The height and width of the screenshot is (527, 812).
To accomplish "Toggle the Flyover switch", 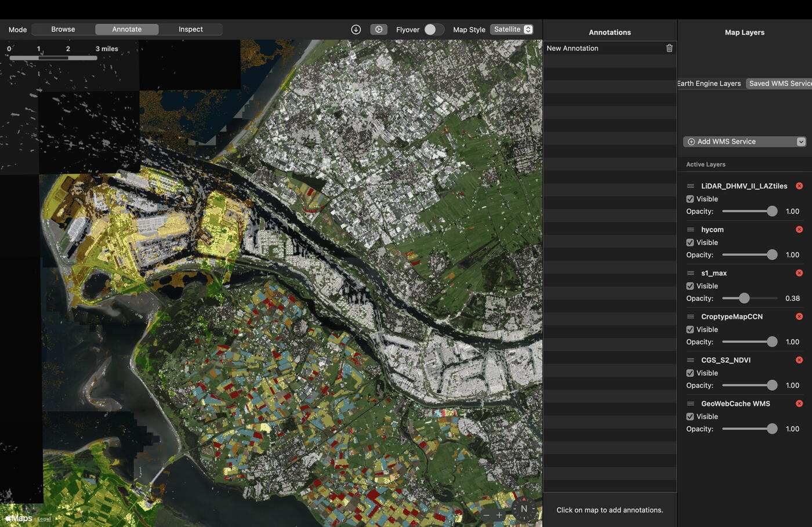I will (x=434, y=30).
